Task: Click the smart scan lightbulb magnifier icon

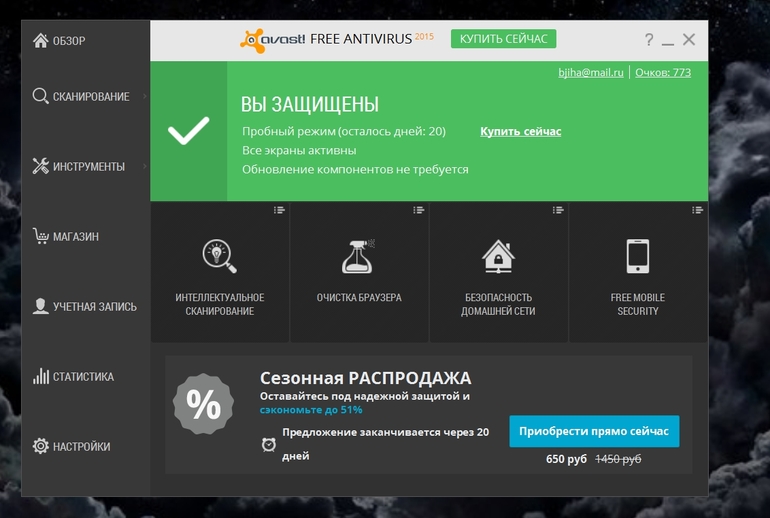Action: click(220, 256)
